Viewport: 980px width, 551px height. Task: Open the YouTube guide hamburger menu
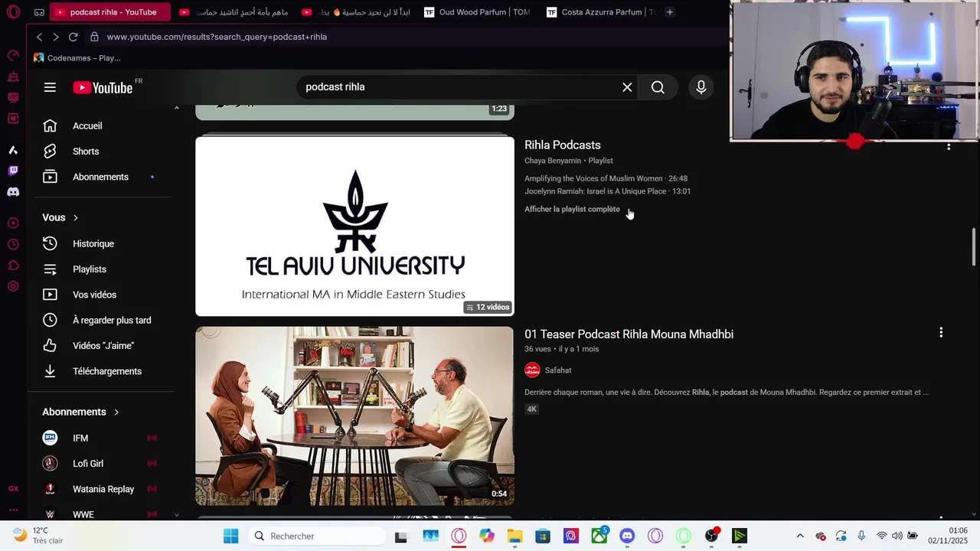point(50,87)
